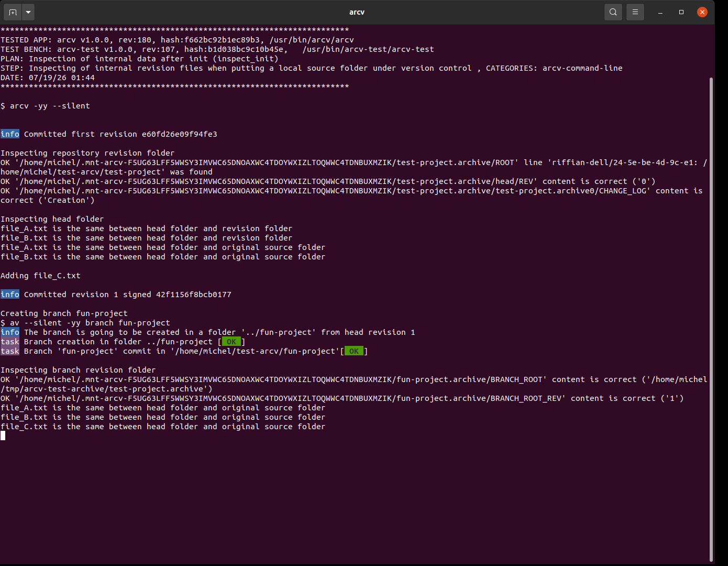Close the arcv terminal window
The width and height of the screenshot is (728, 566).
click(x=702, y=12)
